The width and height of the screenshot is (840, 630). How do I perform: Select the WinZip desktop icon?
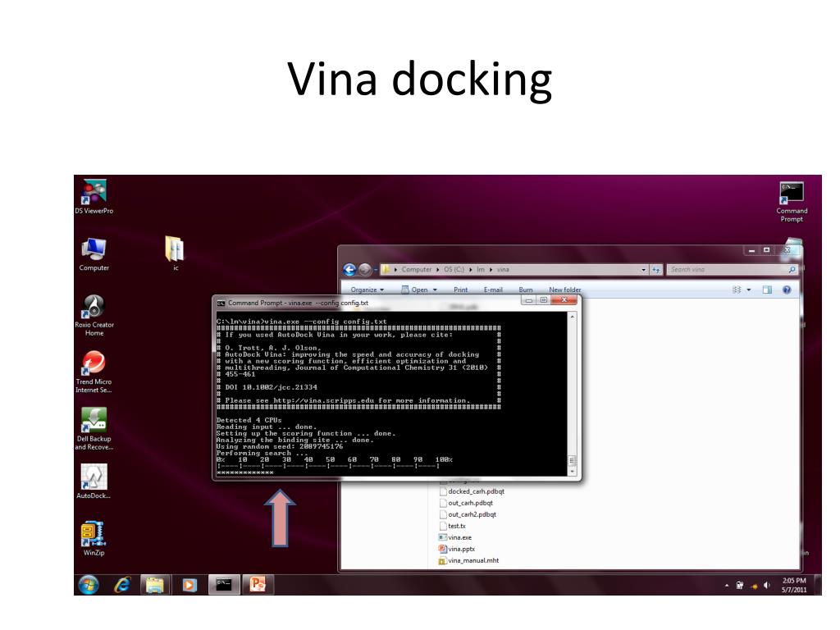pos(94,538)
